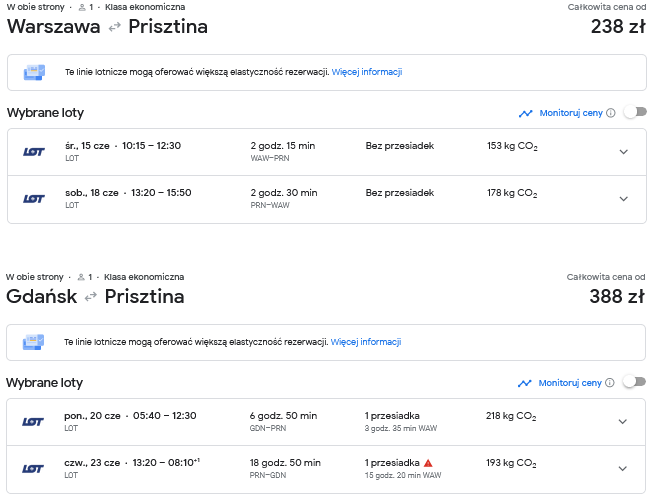Click the LOT logo for the 18 cze flight

[33, 199]
